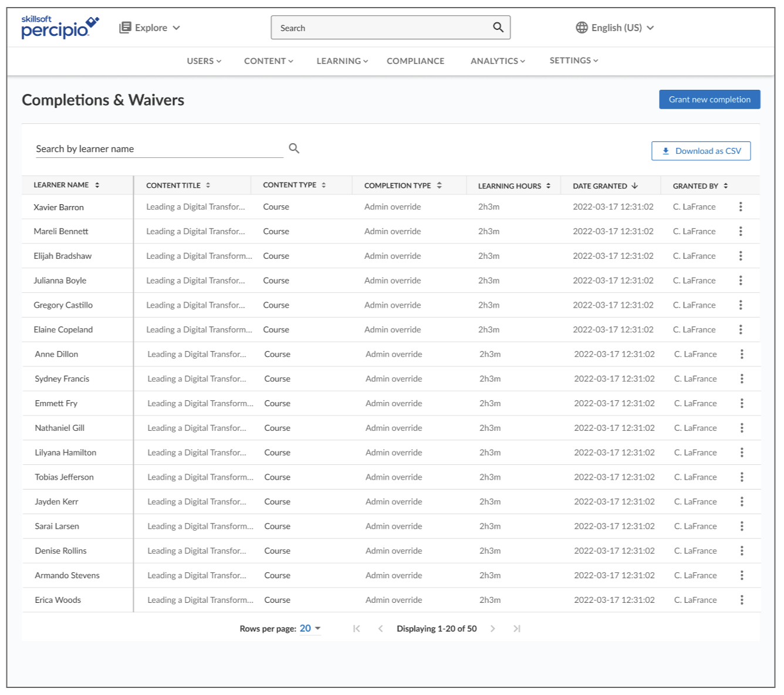Screen dimensions: 784x695
Task: Open actions menu for Sarai Larsen row
Action: 742,527
